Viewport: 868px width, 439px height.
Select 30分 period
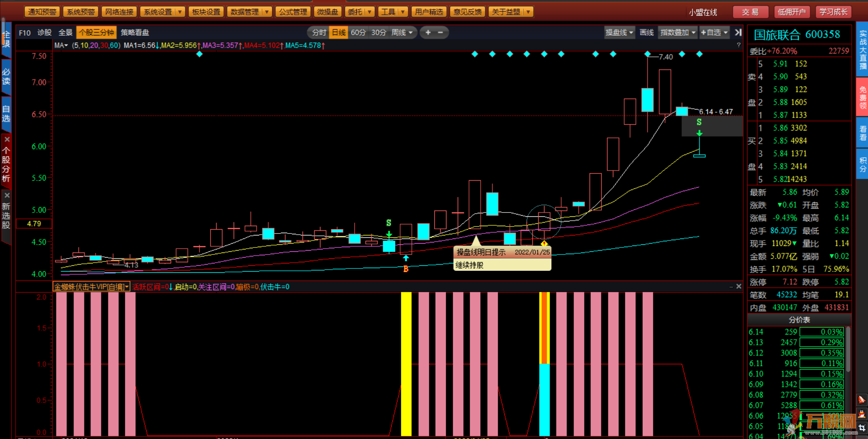378,33
